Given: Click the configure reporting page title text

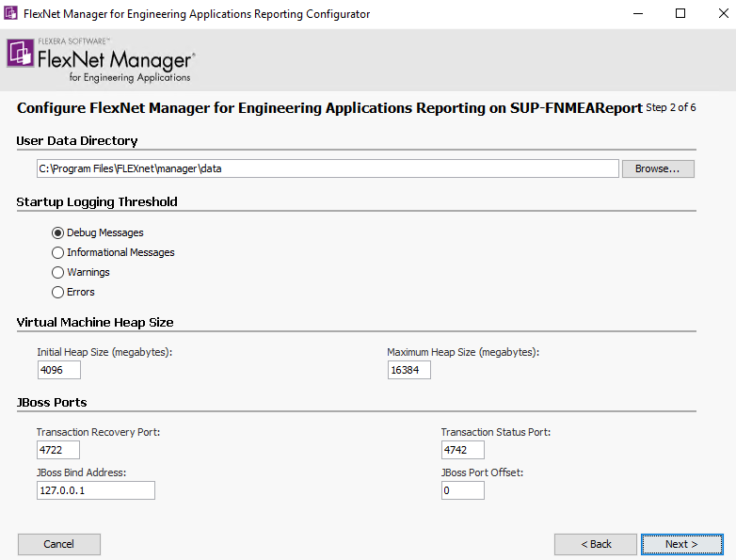Looking at the screenshot, I should click(x=329, y=108).
